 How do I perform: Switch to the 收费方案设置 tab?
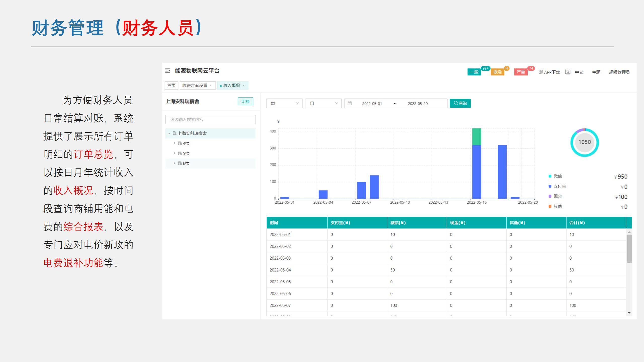click(x=195, y=85)
